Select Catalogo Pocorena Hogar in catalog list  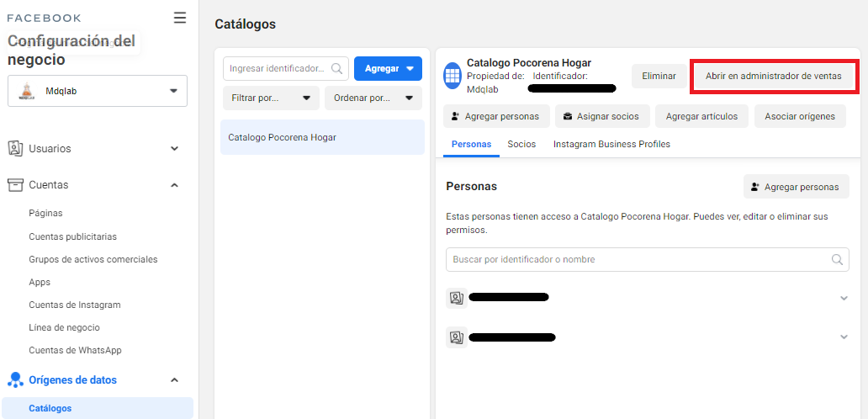click(322, 137)
